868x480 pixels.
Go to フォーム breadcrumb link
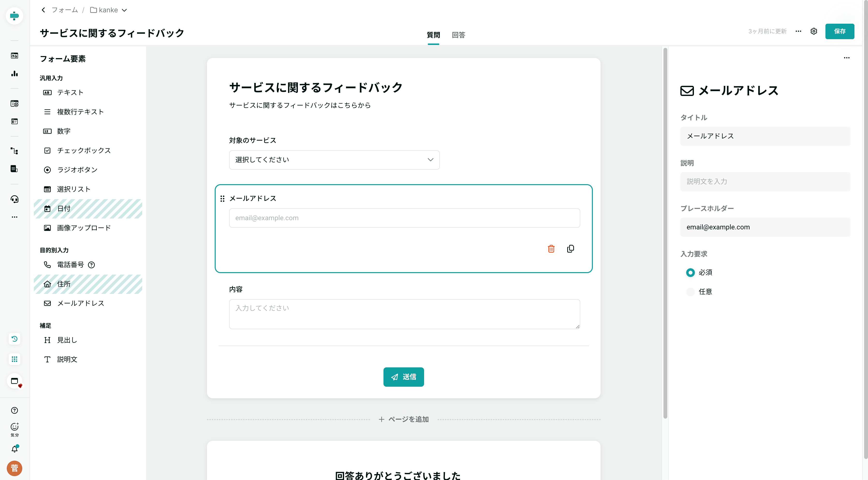(x=64, y=10)
